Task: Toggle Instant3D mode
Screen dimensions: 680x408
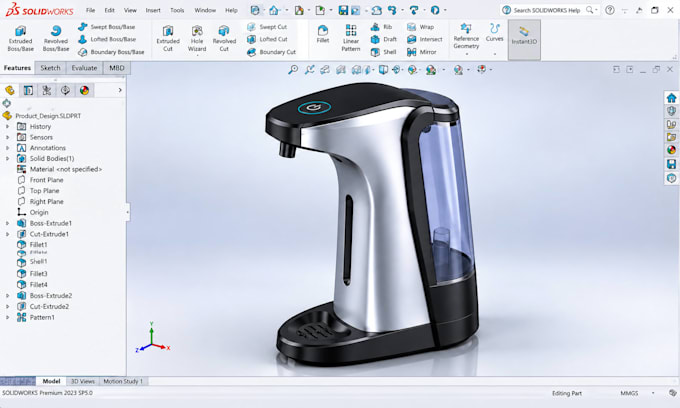Action: 524,39
